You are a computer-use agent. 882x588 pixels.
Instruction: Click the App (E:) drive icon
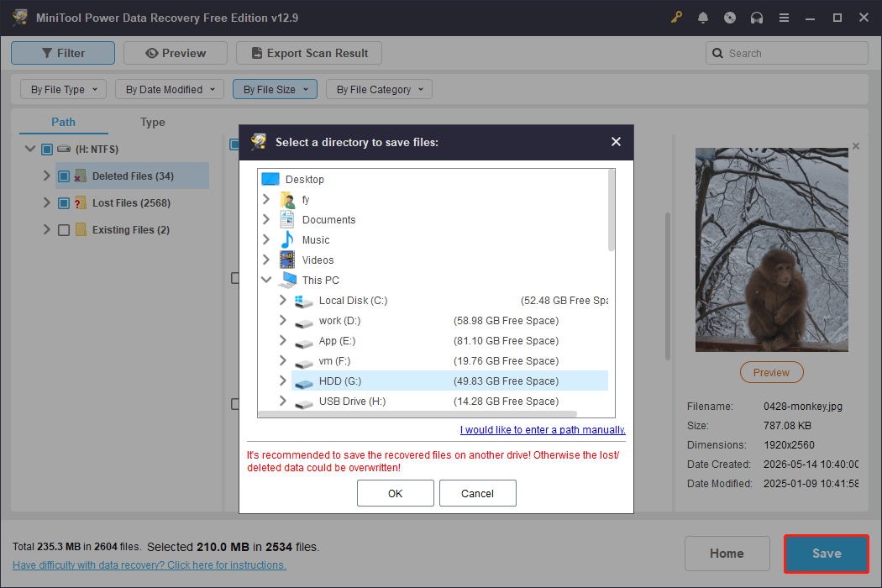(x=304, y=343)
